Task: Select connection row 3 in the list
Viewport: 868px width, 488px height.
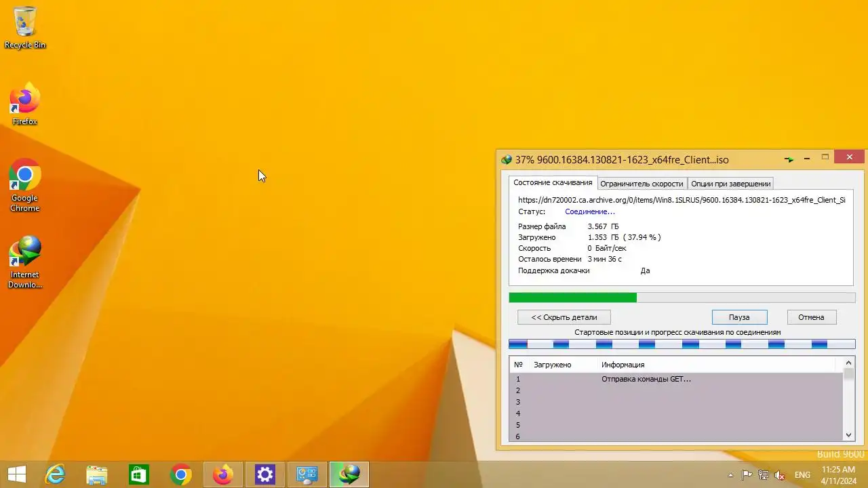Action: click(676, 402)
